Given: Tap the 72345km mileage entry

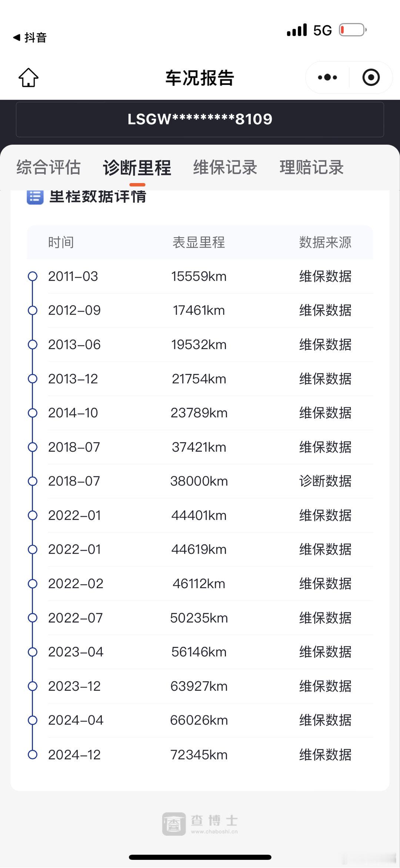Looking at the screenshot, I should coord(199,755).
